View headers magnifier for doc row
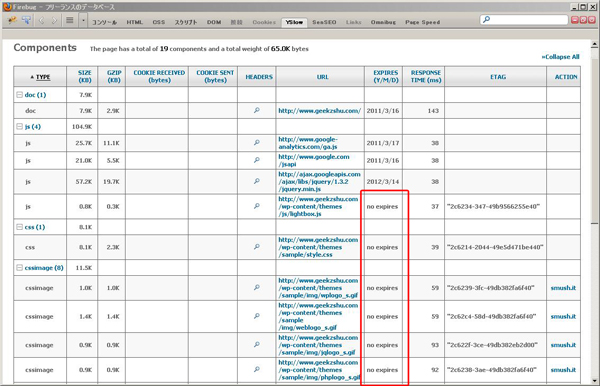600x386 pixels. tap(257, 111)
